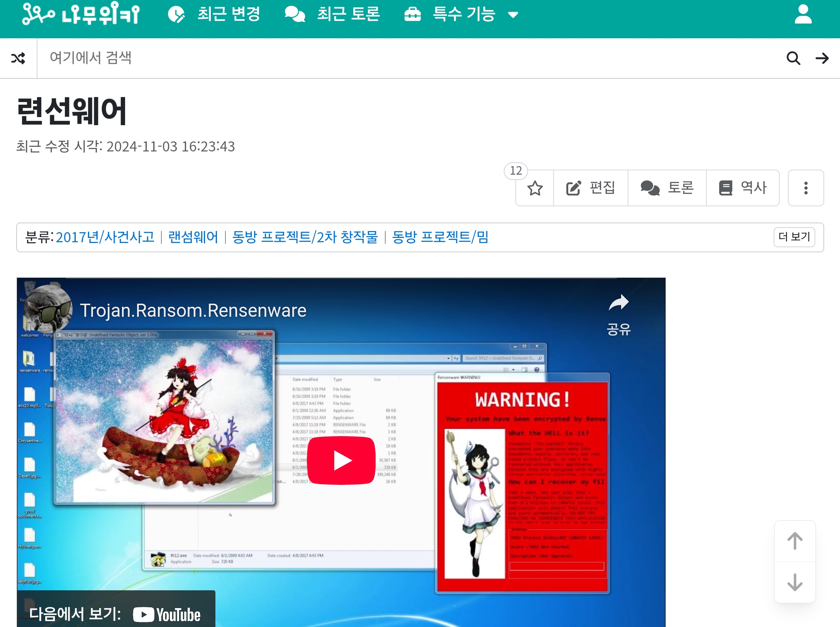840x627 pixels.
Task: Click the go arrow next to search
Action: tap(822, 58)
